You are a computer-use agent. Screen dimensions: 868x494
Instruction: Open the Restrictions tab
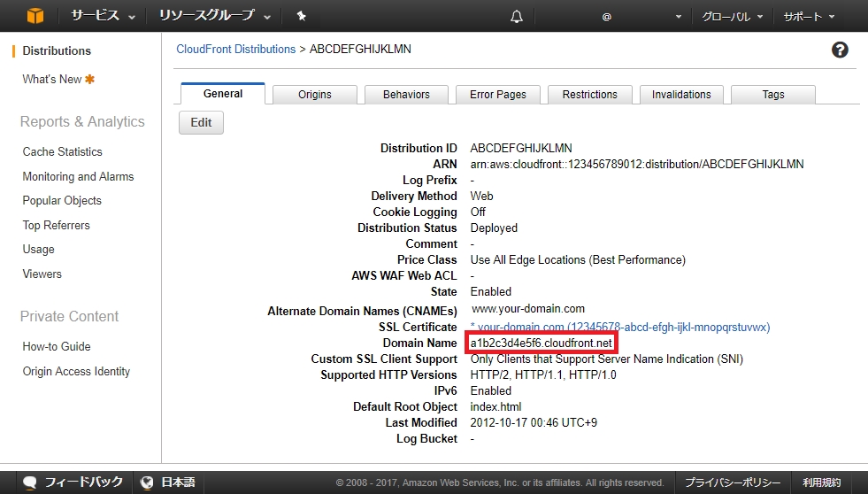589,95
